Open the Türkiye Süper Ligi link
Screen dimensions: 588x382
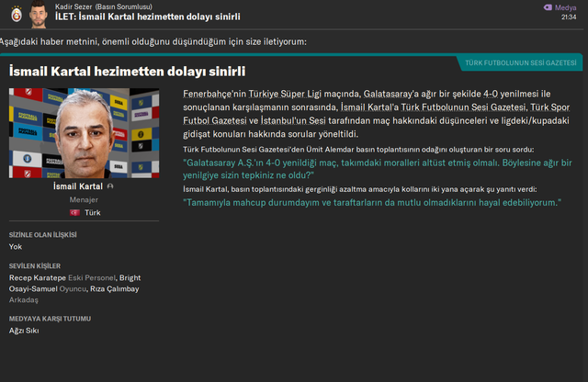pyautogui.click(x=285, y=94)
